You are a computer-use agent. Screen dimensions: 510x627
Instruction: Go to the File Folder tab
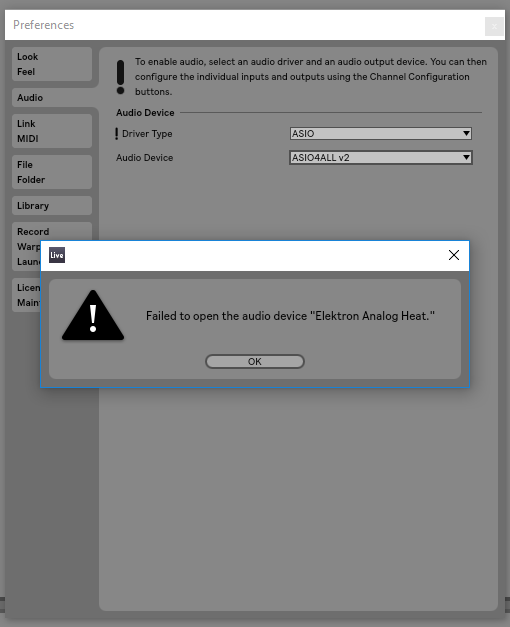[x=52, y=172]
